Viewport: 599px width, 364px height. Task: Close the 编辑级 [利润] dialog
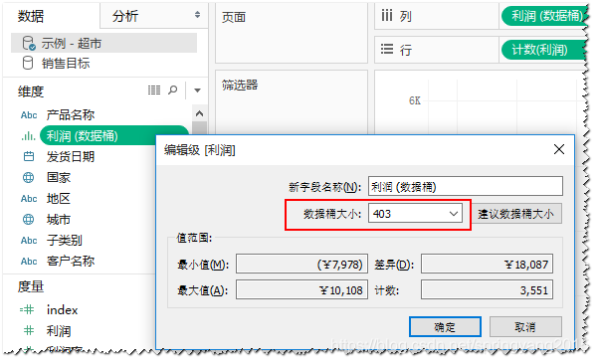coord(559,149)
